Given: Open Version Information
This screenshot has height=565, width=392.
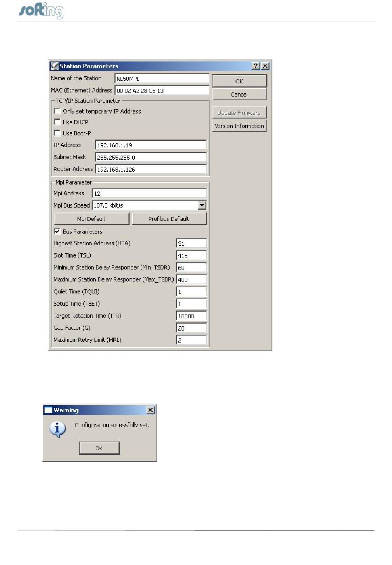Looking at the screenshot, I should pos(239,125).
